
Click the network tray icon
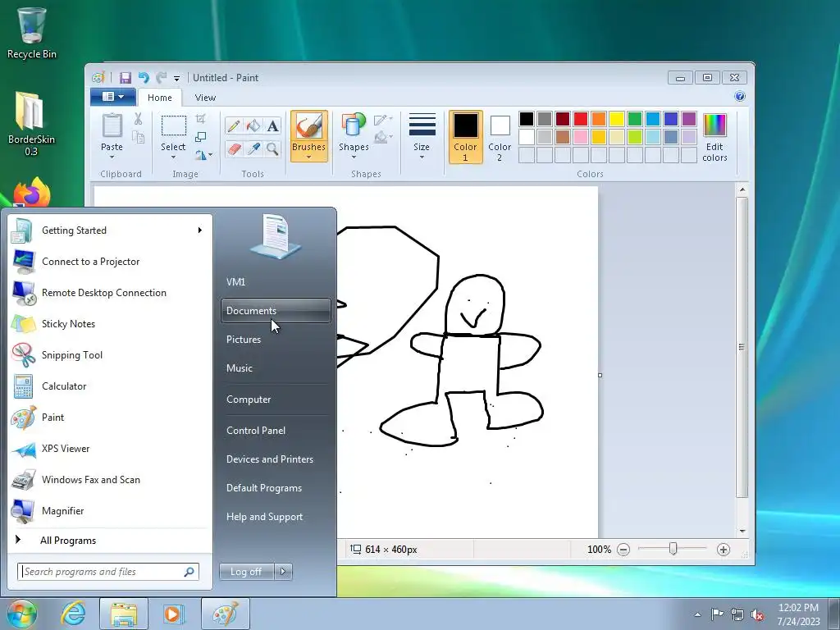click(737, 614)
